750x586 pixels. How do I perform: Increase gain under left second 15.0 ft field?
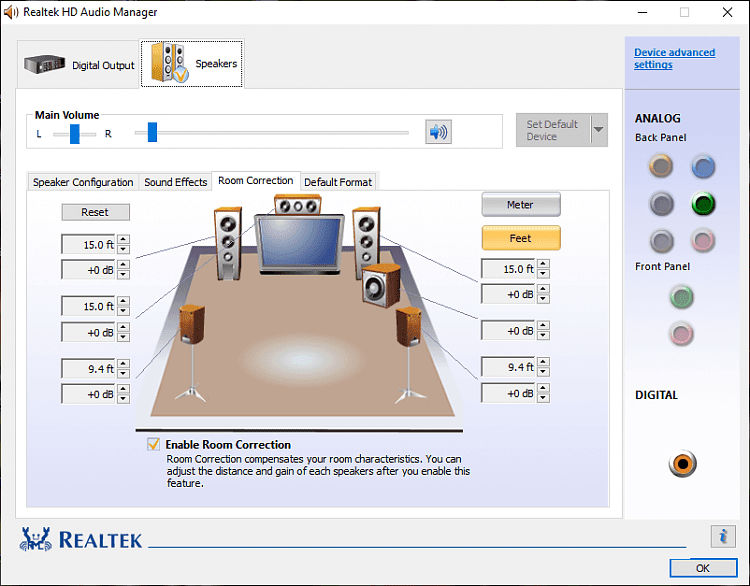(123, 327)
